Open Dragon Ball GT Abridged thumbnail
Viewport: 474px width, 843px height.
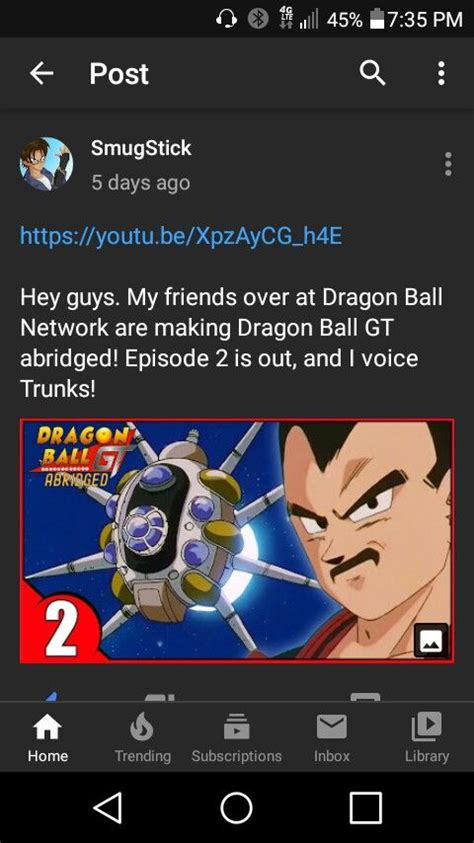237,540
